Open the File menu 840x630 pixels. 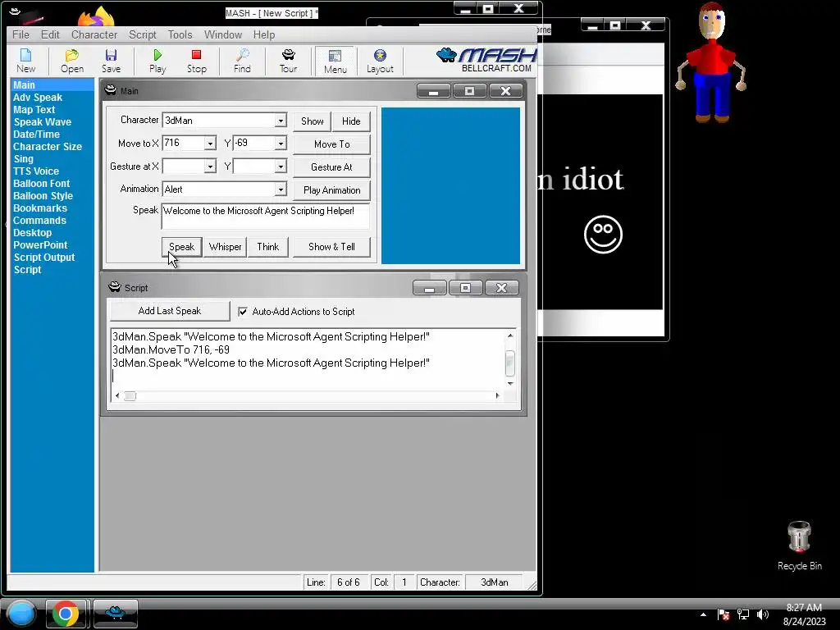[x=21, y=34]
